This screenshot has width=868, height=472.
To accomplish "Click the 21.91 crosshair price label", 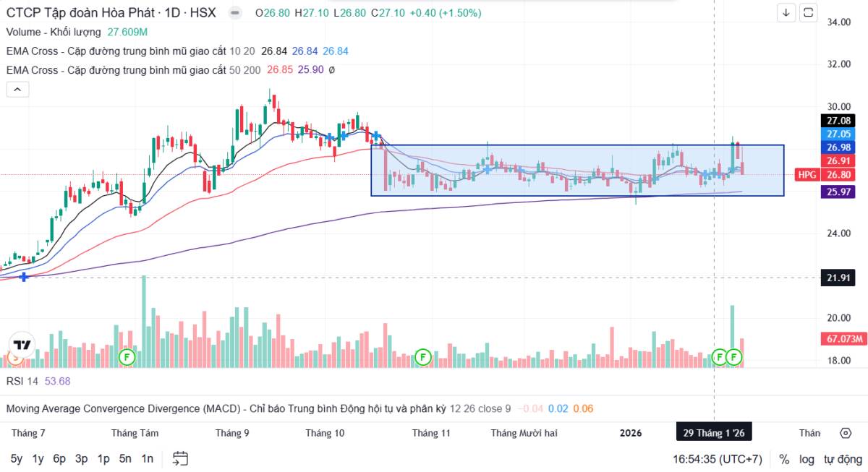I will click(x=838, y=278).
